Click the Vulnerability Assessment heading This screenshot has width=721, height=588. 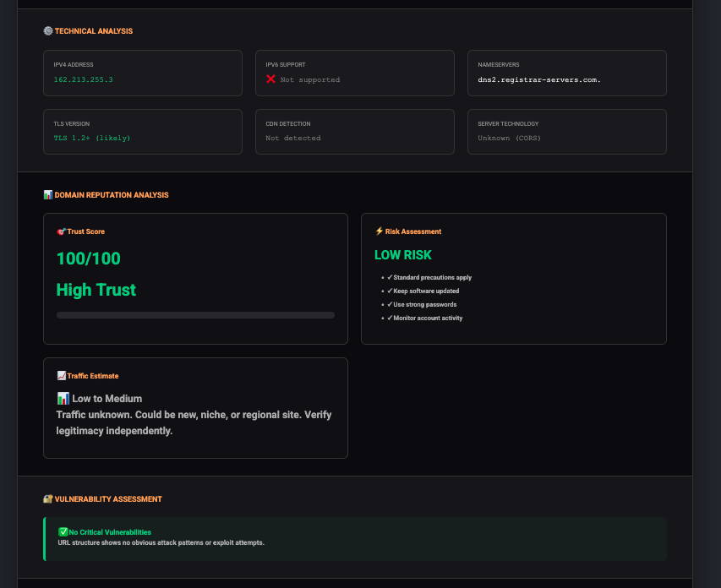(x=108, y=498)
